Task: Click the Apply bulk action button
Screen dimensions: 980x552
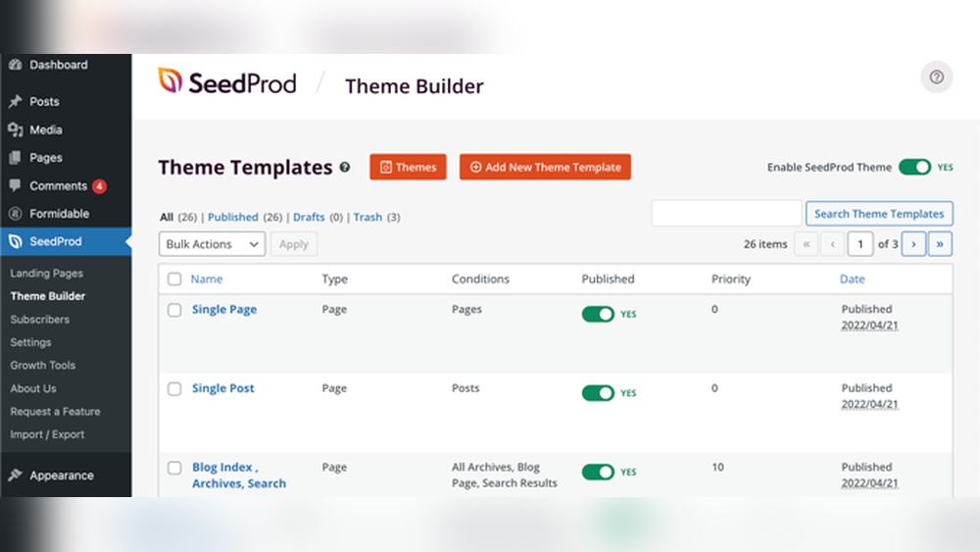Action: 294,244
